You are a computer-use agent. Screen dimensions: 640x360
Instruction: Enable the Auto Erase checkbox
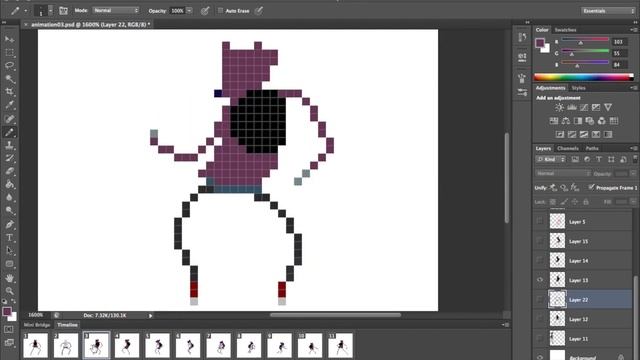click(x=220, y=11)
